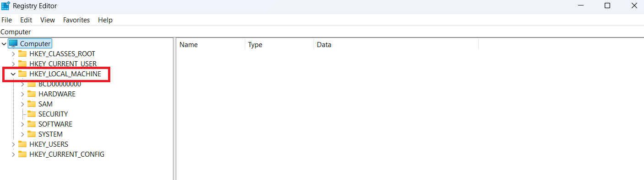
Task: Open the View menu
Action: pyautogui.click(x=48, y=20)
